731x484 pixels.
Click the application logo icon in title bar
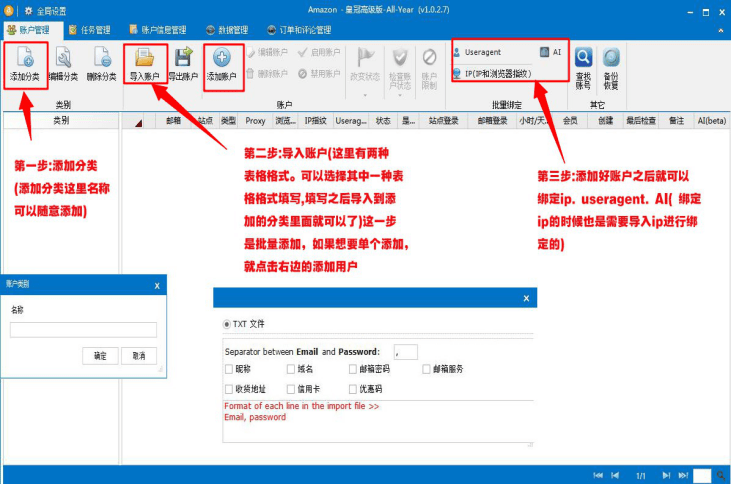pyautogui.click(x=8, y=10)
